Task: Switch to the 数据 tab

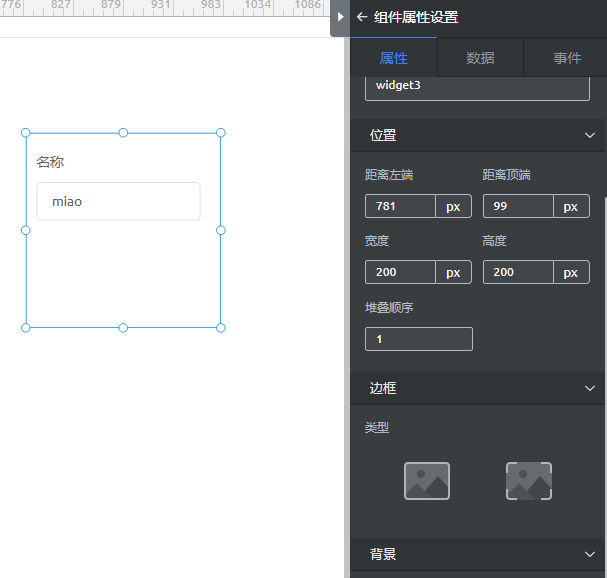Action: [x=480, y=58]
